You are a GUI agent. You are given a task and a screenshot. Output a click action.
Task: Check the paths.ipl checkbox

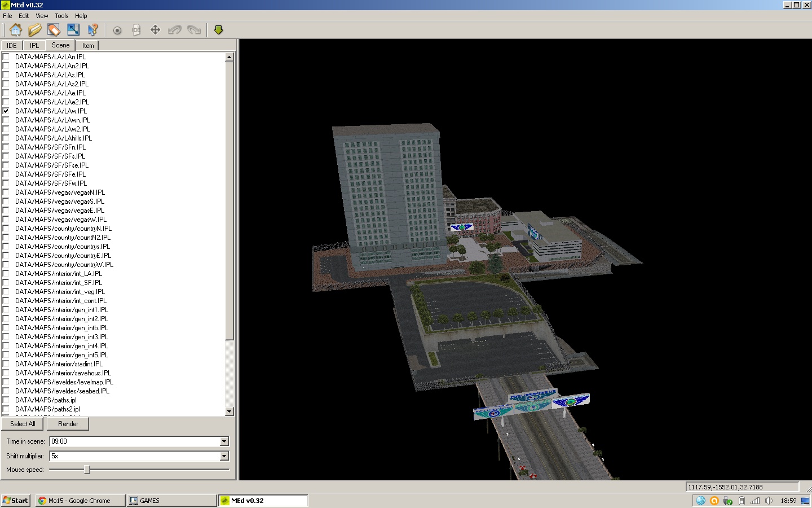coord(6,400)
